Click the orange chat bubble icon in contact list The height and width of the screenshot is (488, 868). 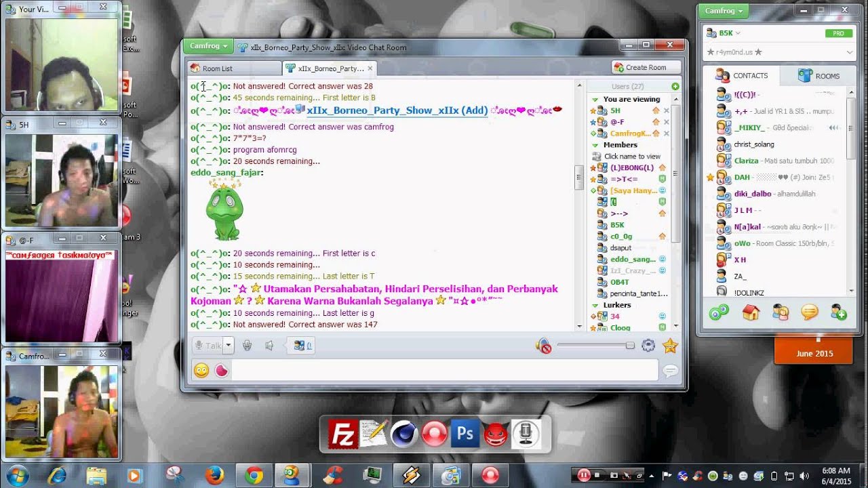pyautogui.click(x=810, y=312)
